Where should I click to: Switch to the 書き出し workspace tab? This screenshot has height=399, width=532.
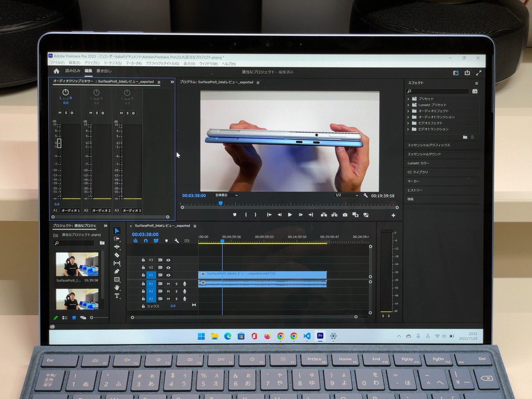tap(104, 71)
